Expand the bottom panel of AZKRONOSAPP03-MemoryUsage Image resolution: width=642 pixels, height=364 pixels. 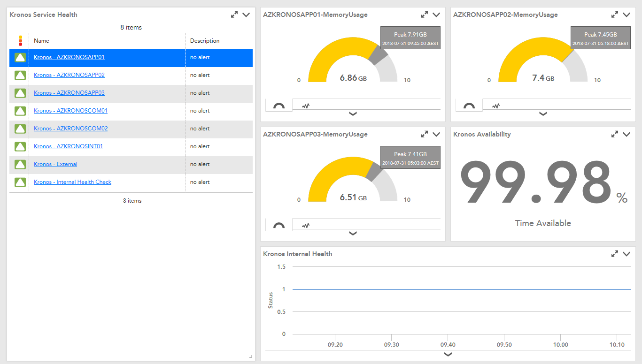[353, 234]
